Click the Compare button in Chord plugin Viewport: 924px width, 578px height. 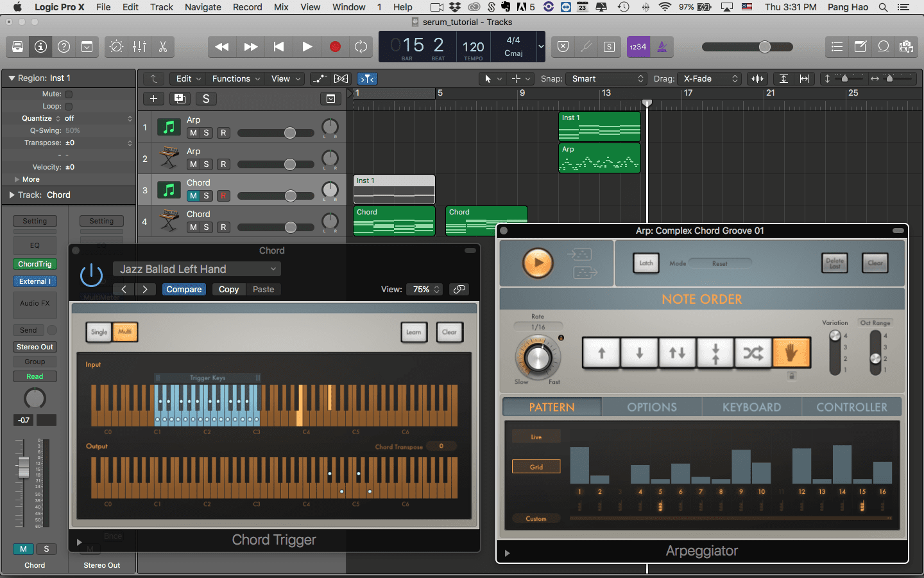[x=184, y=289]
